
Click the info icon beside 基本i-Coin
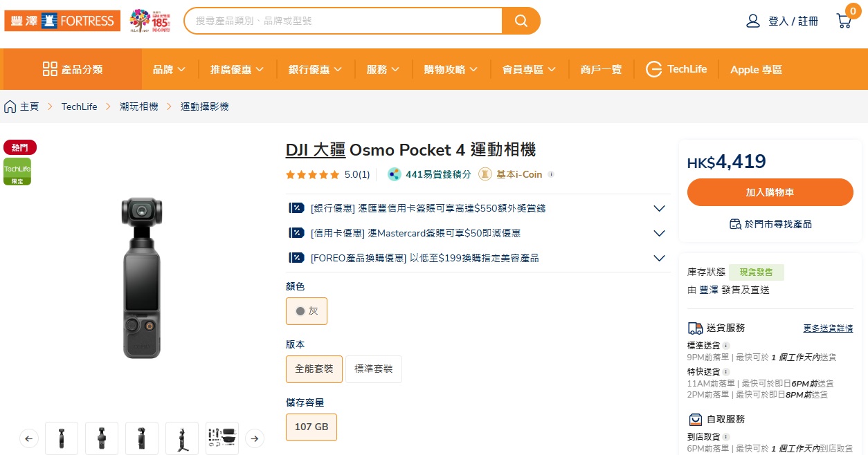pos(551,174)
